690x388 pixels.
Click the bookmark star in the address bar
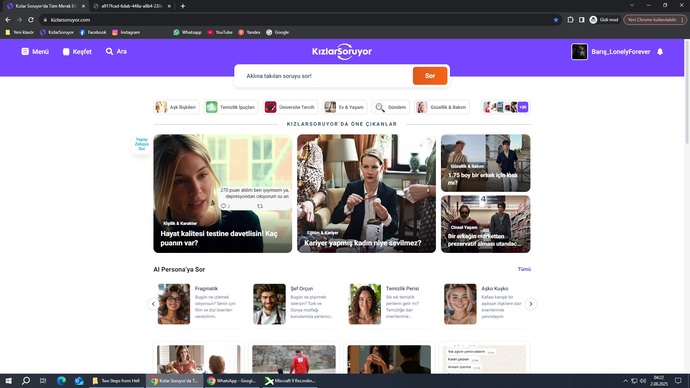[x=556, y=20]
